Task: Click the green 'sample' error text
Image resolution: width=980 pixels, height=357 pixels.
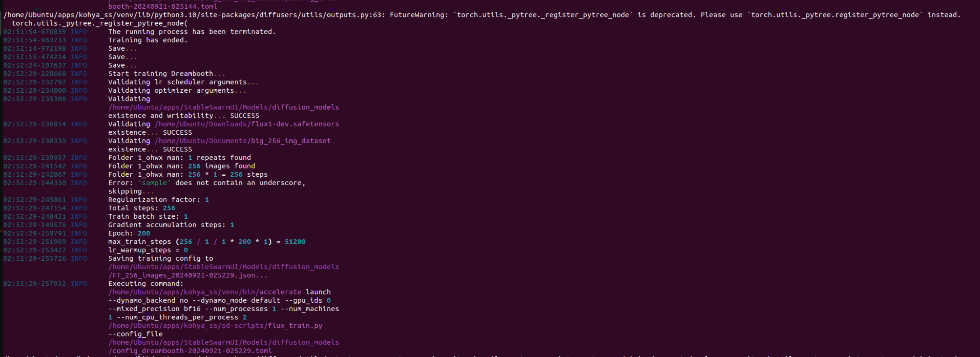Action: 154,183
